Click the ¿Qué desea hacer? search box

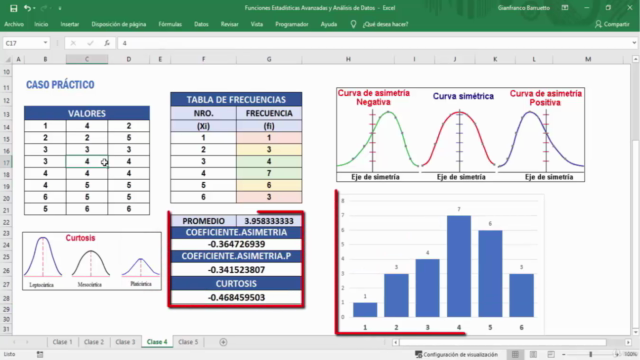[386, 24]
